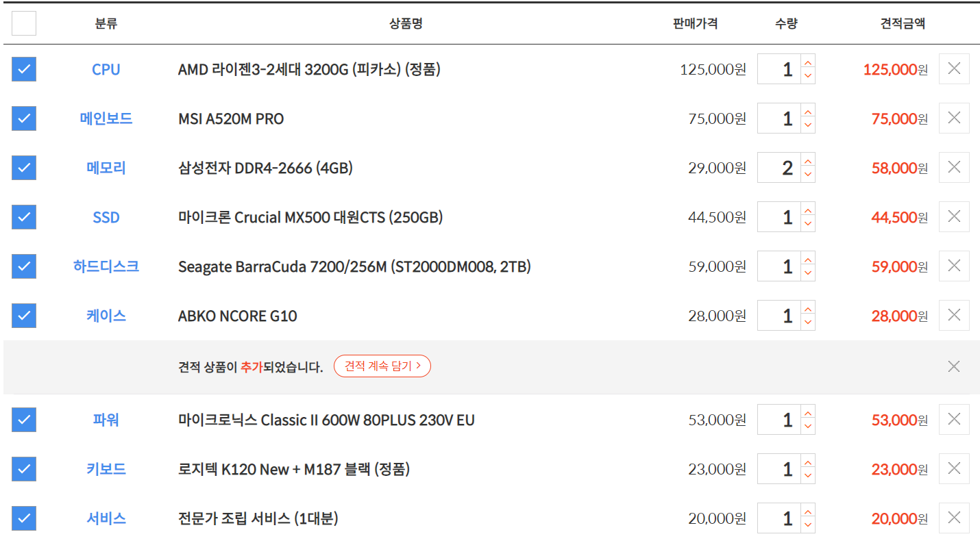
Task: Dismiss the 견적 상품이 추가되었습니다 notice
Action: pyautogui.click(x=954, y=366)
